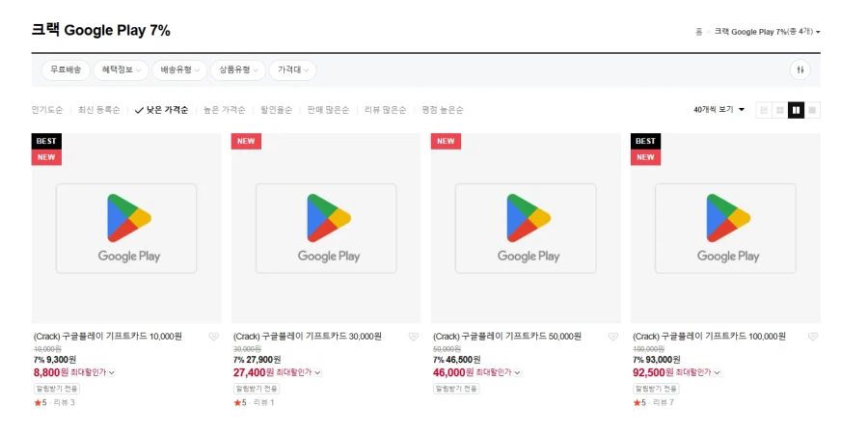Add 30,000원 gift card to wishlist
Image resolution: width=868 pixels, height=435 pixels.
414,337
